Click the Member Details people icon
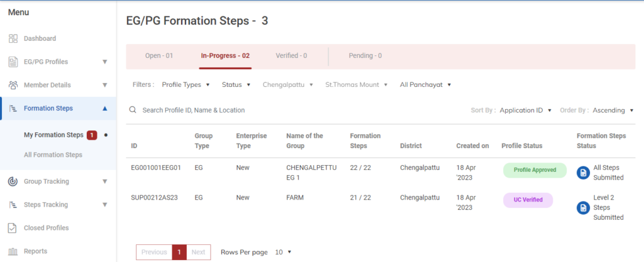644x262 pixels. [x=13, y=85]
